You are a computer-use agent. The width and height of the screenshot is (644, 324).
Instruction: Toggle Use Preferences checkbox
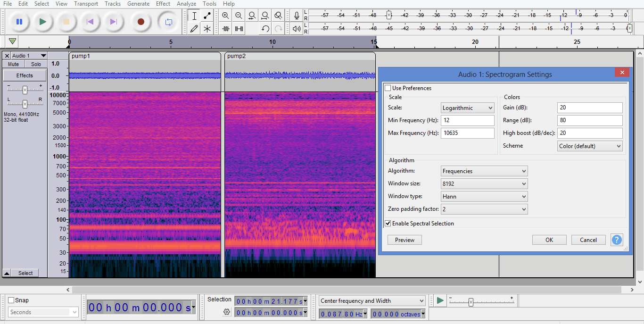388,88
